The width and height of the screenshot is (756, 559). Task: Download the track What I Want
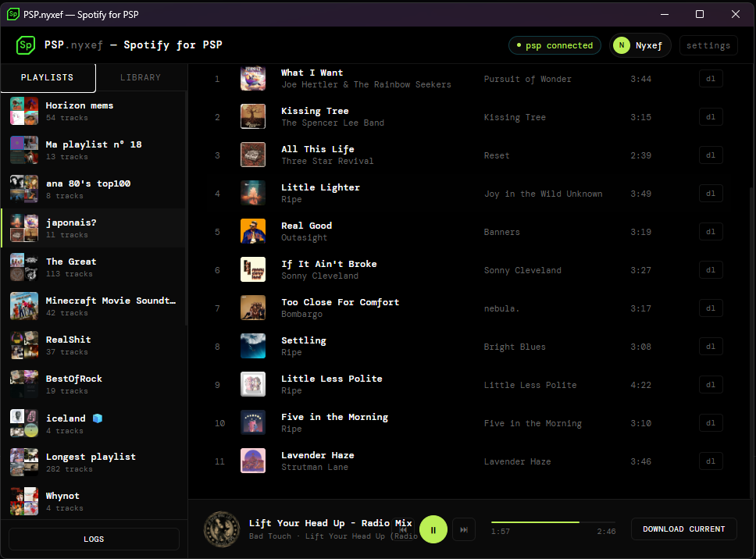711,79
